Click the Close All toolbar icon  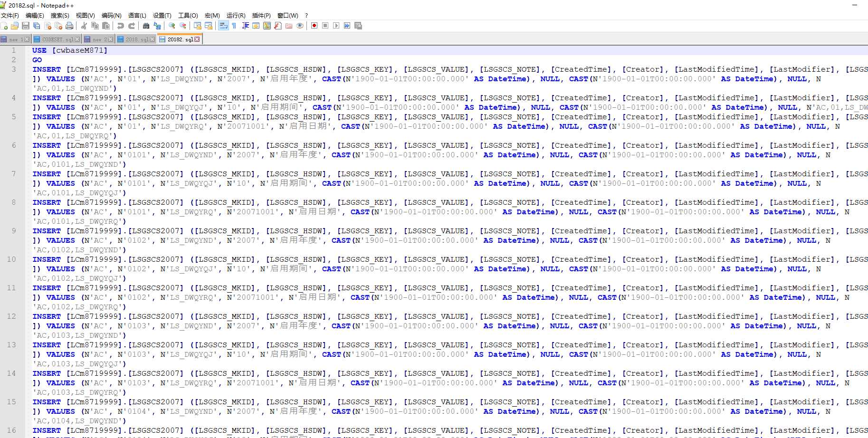pos(58,26)
